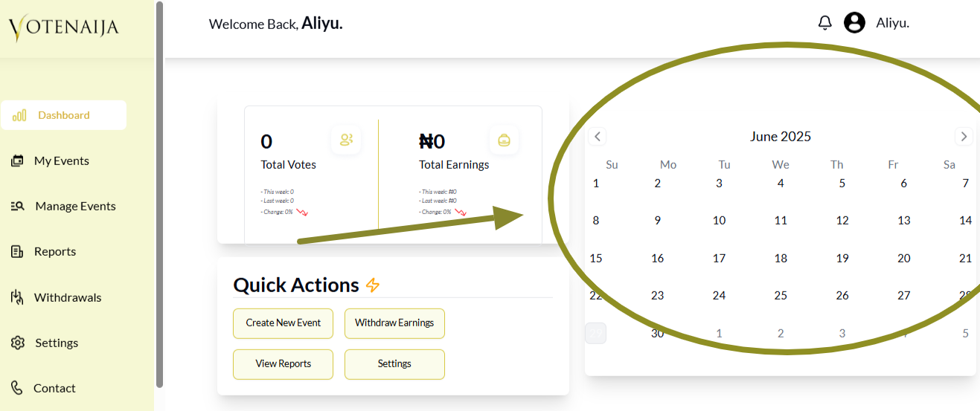
Task: Select June 18 on the calendar
Action: 781,258
